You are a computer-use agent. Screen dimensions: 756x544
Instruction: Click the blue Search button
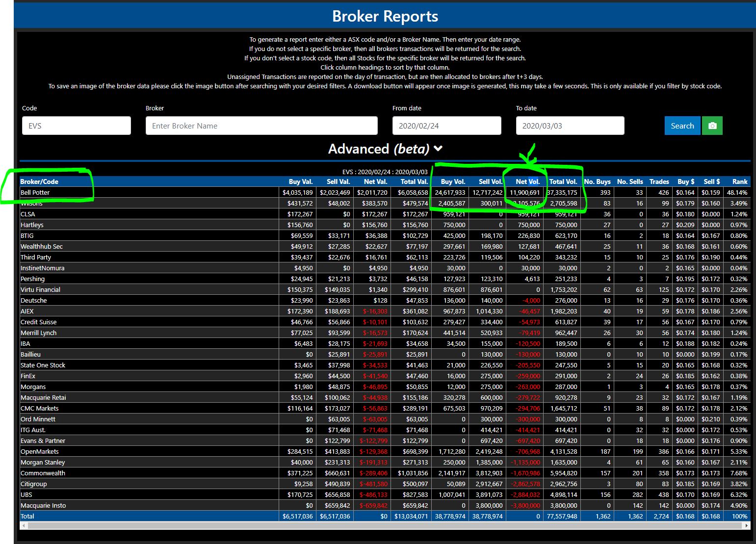[682, 126]
